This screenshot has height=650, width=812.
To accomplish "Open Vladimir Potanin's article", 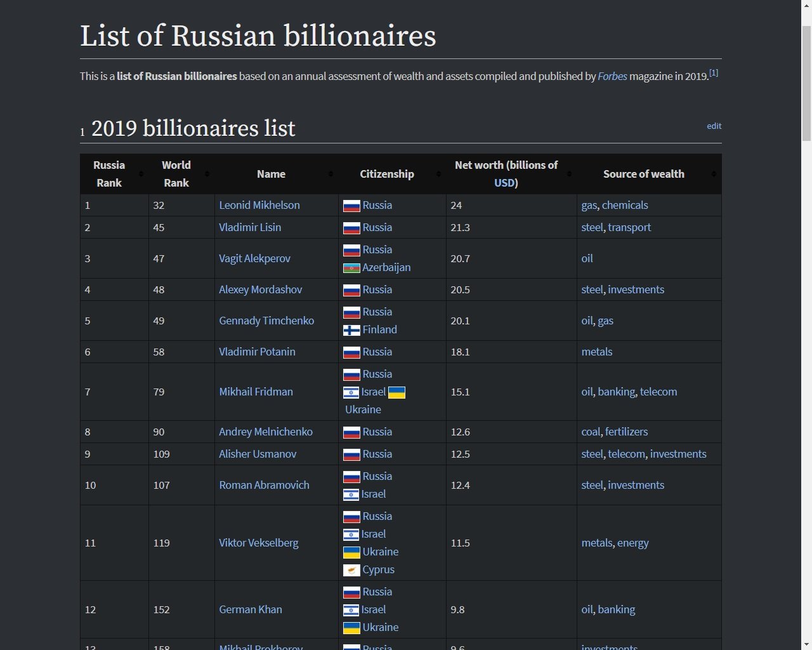I will click(257, 352).
